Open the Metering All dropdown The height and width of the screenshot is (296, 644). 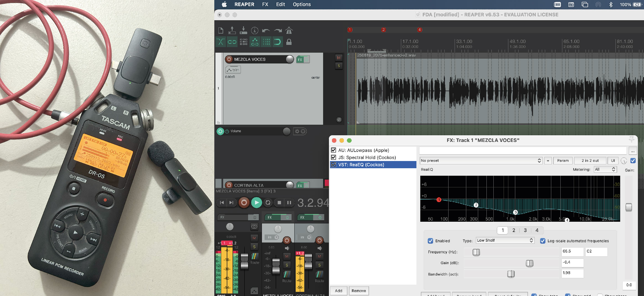[605, 169]
